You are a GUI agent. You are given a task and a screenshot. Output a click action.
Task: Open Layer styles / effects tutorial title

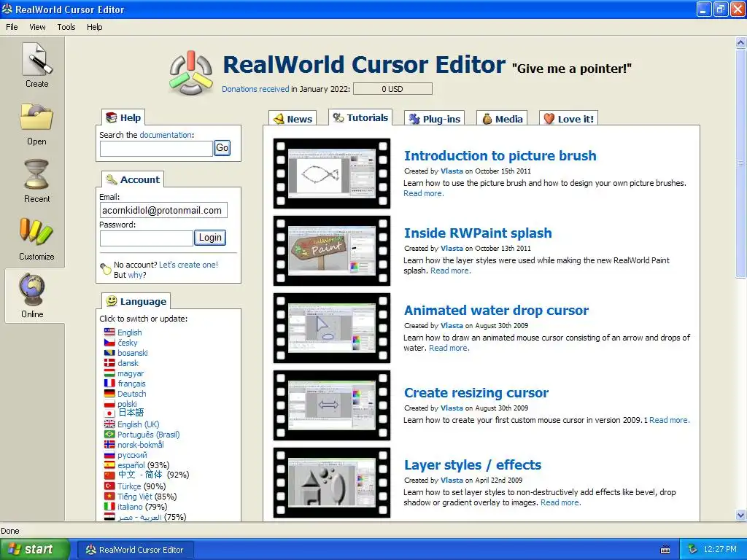click(x=473, y=464)
